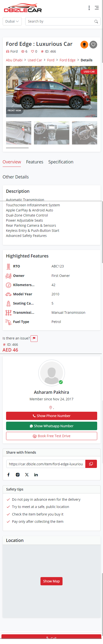Screen dimensions: 103x644
Task: Share listing on Instagram
Action: 18,475
